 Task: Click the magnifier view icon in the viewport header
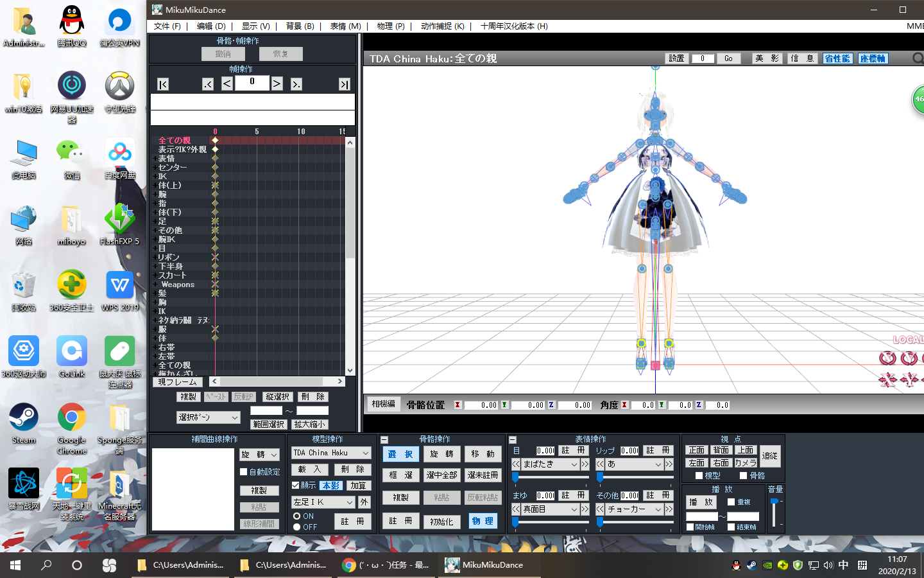[x=918, y=58]
